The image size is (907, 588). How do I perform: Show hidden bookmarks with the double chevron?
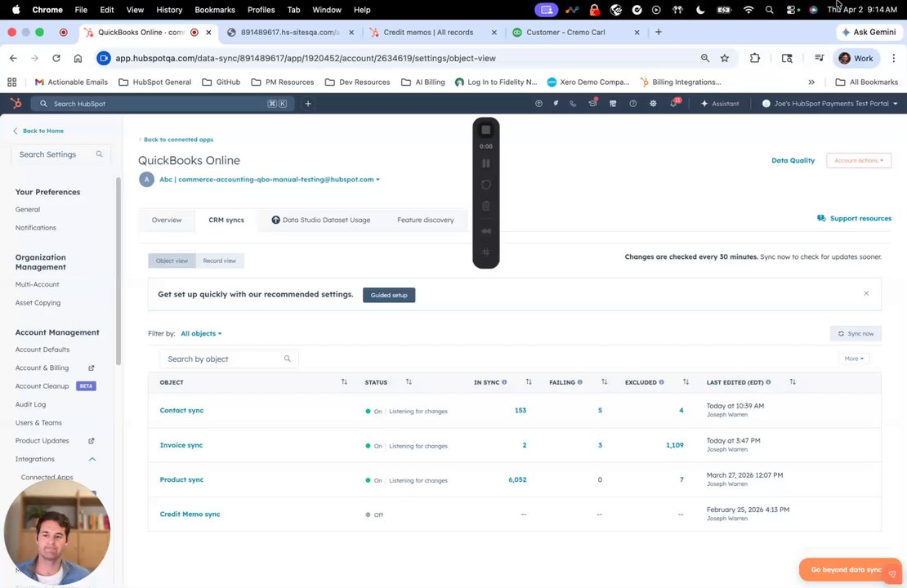pos(811,82)
